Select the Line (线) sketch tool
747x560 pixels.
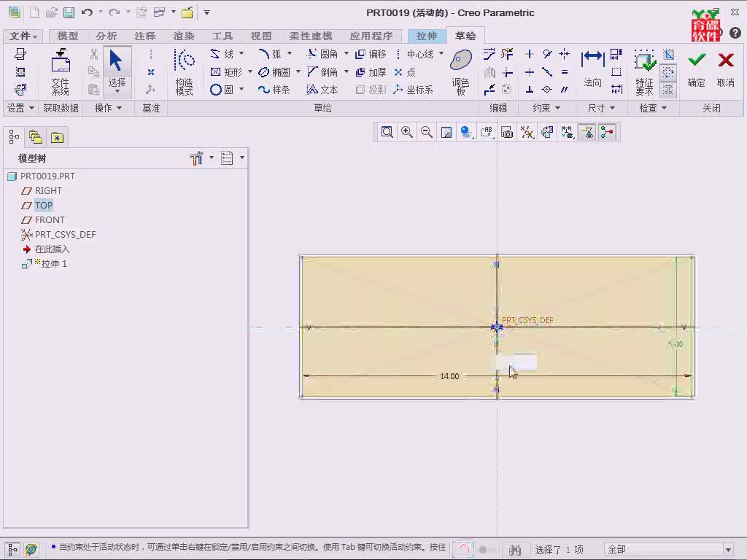[x=222, y=54]
